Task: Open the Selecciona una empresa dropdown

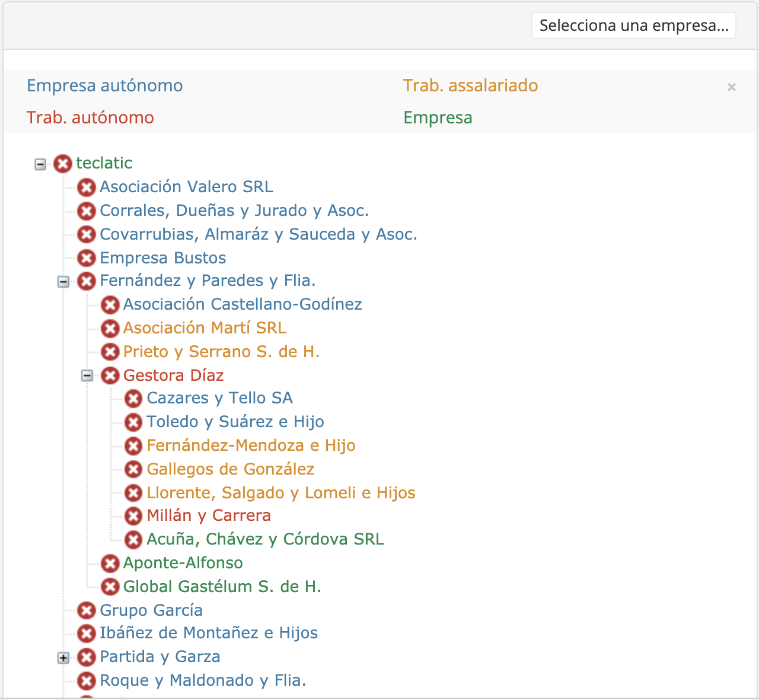Action: [x=633, y=26]
